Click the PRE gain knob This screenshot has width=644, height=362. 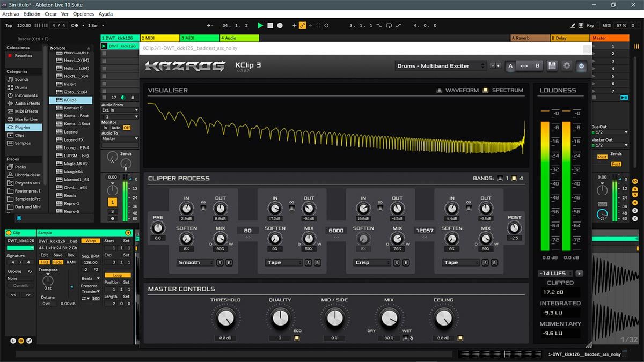pyautogui.click(x=158, y=228)
